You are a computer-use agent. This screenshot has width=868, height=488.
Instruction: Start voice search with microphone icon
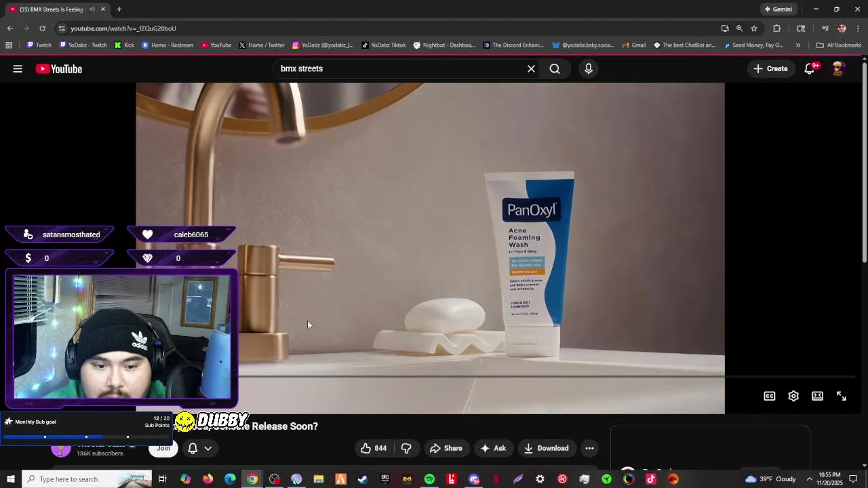pos(589,68)
